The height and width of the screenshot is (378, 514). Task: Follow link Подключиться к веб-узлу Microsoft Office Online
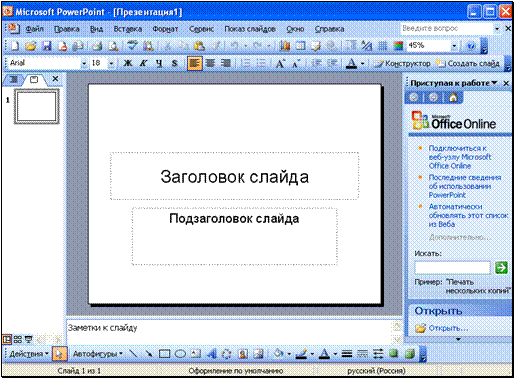pyautogui.click(x=460, y=157)
